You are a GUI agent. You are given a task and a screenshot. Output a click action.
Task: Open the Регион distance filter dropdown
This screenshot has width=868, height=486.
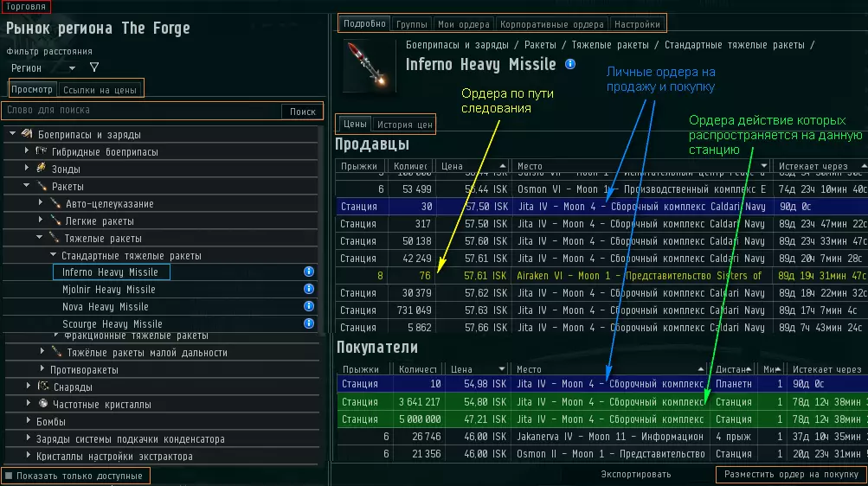pyautogui.click(x=43, y=67)
